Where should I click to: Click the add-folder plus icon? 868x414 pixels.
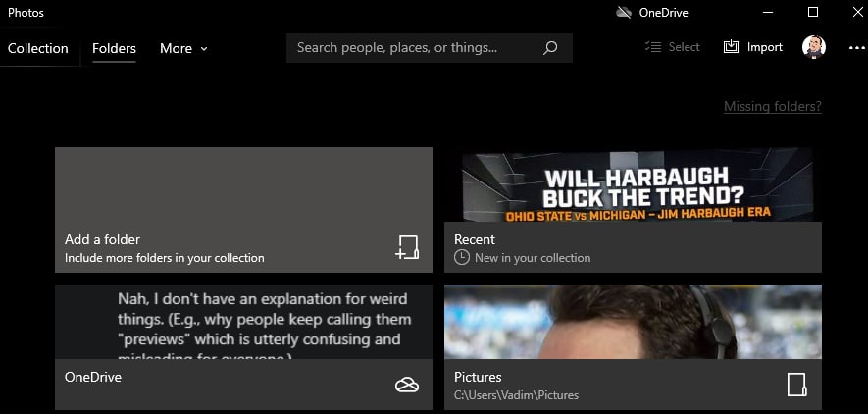click(x=407, y=247)
